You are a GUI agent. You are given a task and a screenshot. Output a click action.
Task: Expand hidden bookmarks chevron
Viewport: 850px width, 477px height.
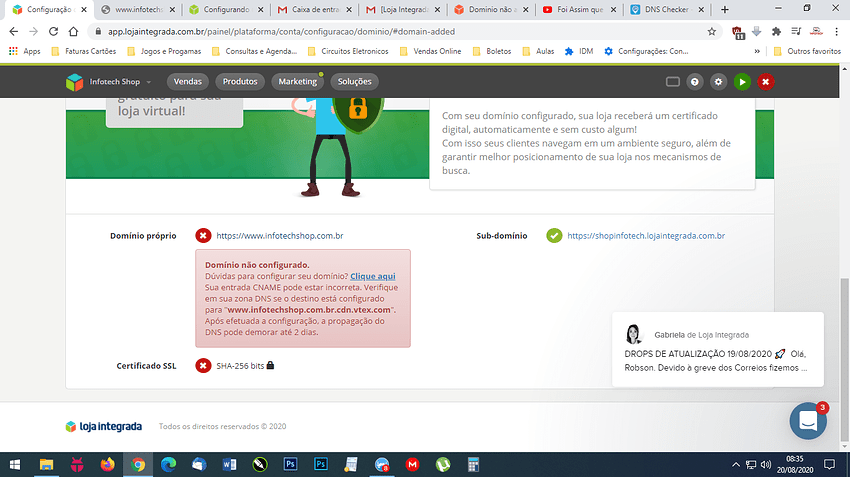tap(757, 51)
